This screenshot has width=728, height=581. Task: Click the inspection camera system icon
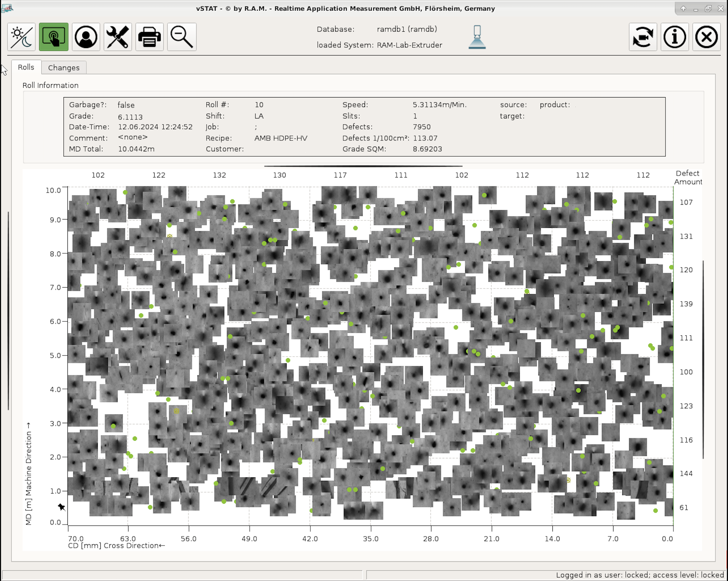477,37
